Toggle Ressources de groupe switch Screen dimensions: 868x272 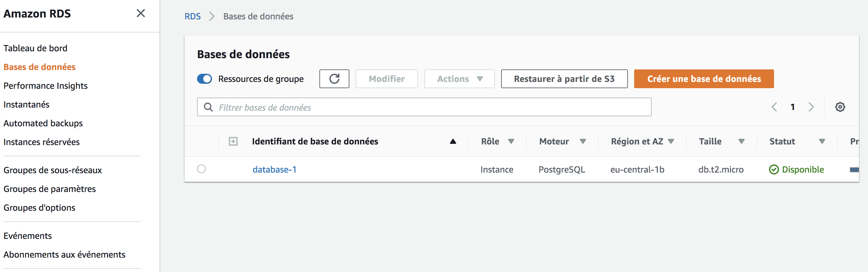[205, 79]
